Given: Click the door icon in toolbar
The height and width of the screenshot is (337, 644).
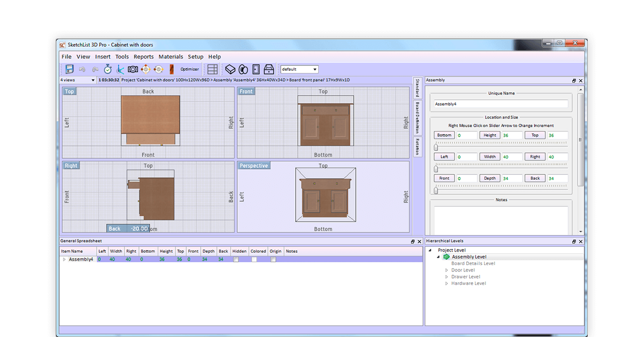Looking at the screenshot, I should point(256,69).
